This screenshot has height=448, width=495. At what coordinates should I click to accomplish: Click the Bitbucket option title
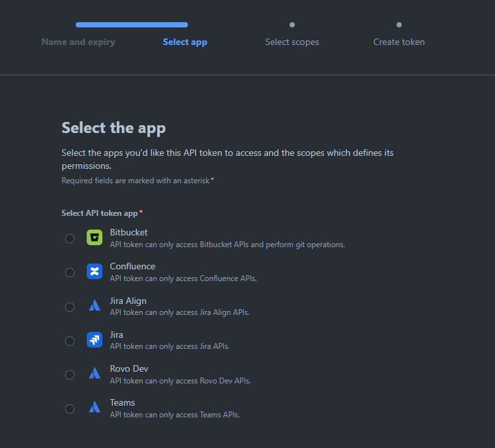[128, 232]
